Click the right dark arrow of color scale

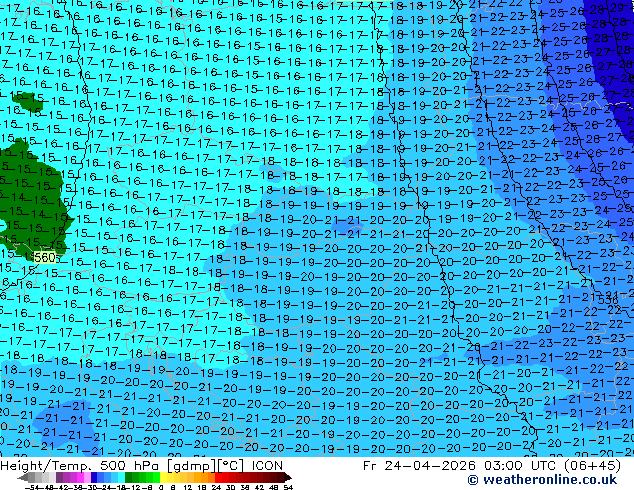coord(288,478)
